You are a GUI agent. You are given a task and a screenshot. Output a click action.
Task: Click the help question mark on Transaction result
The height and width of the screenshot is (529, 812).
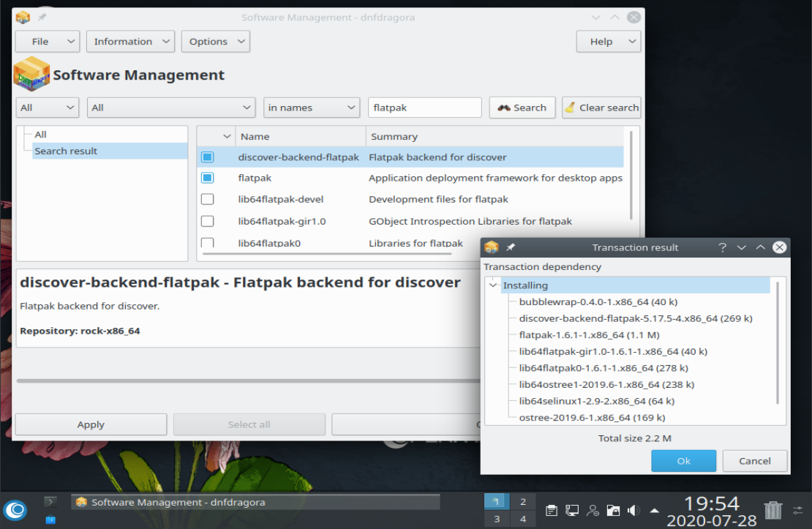point(722,247)
